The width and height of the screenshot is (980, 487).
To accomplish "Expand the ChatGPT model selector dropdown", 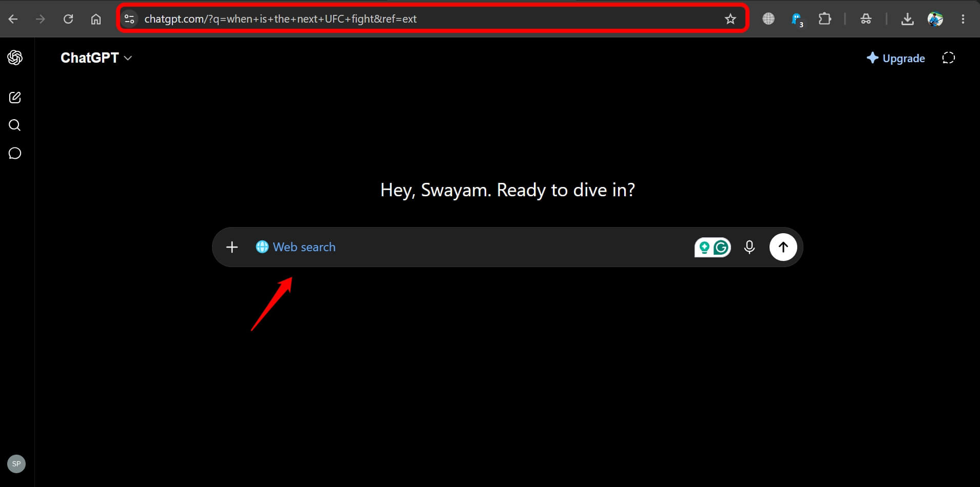I will coord(96,58).
